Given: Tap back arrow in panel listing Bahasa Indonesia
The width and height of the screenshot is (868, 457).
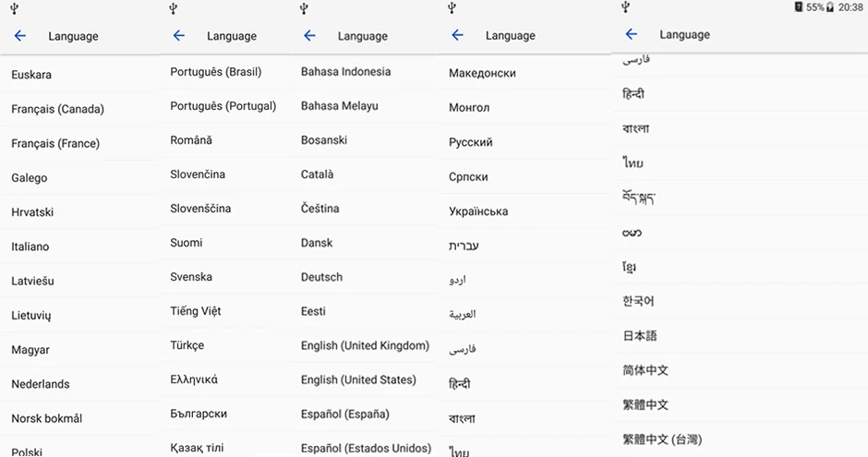Looking at the screenshot, I should pos(309,36).
